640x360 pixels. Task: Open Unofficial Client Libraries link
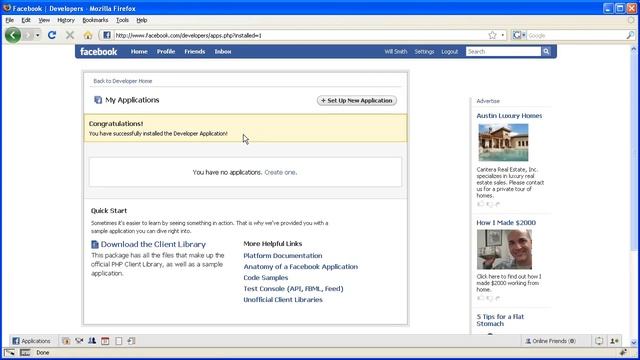(x=283, y=300)
